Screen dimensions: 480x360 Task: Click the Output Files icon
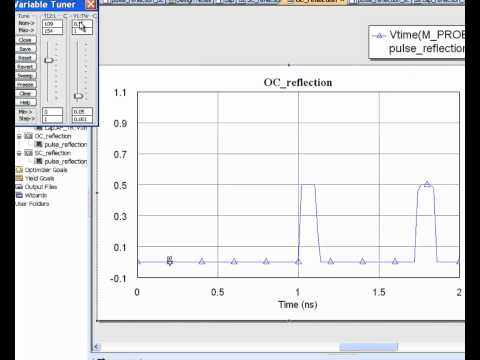(x=19, y=187)
